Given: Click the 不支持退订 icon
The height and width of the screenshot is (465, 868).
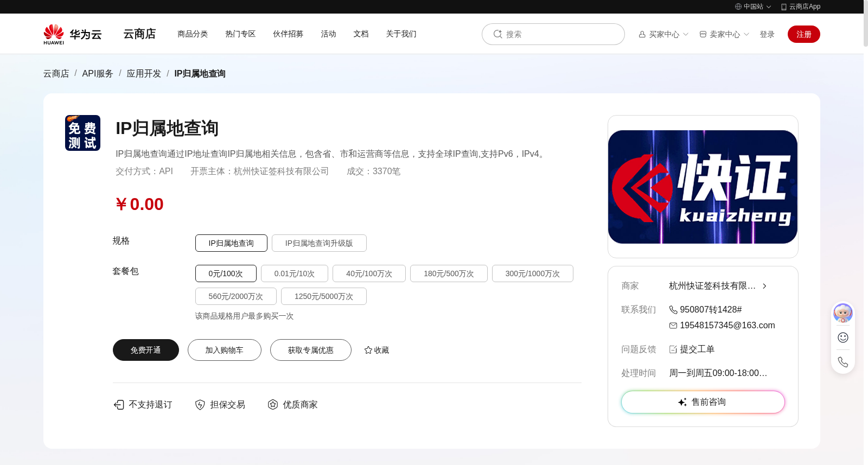Looking at the screenshot, I should click(x=119, y=405).
